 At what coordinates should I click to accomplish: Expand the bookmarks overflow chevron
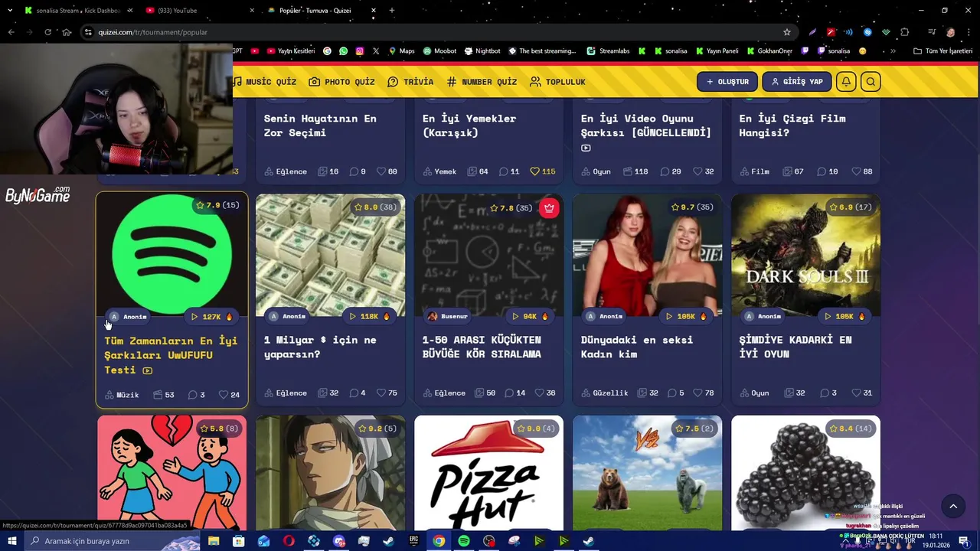(893, 51)
